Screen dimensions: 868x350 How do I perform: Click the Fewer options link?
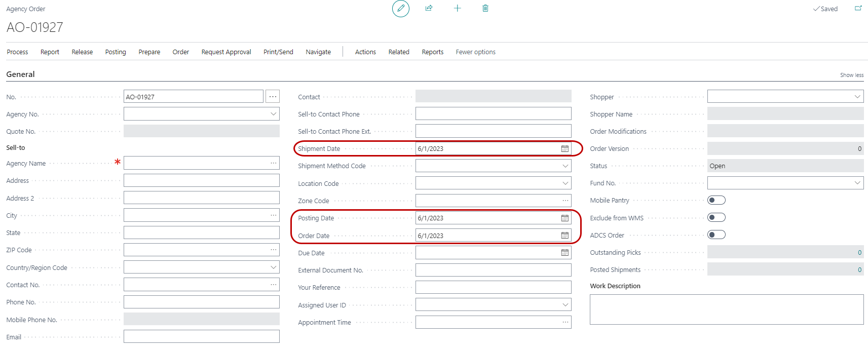(475, 52)
